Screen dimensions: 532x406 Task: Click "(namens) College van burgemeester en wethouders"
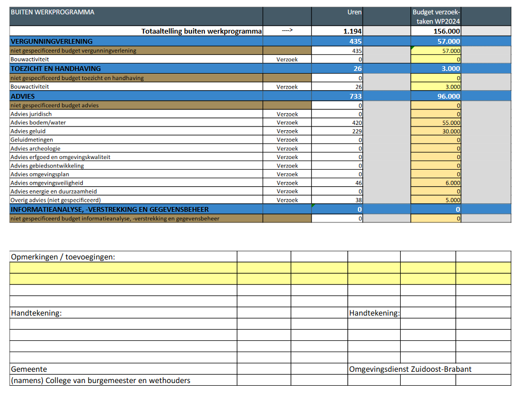point(100,380)
